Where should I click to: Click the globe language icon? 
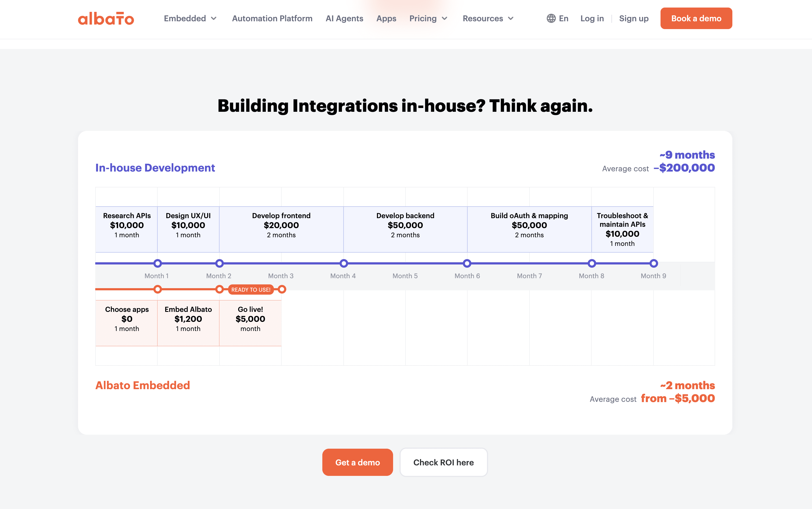(551, 18)
